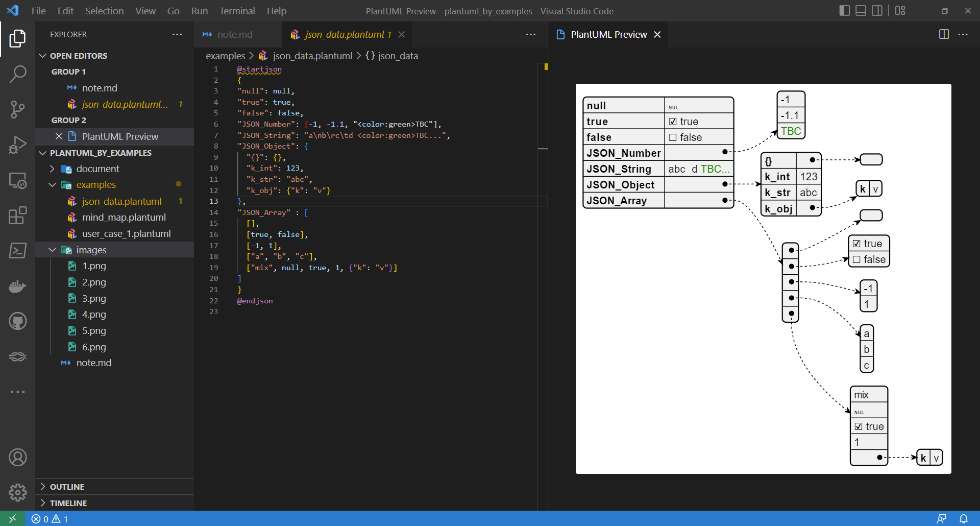Click examples in the breadcrumb path
980x526 pixels.
[226, 56]
